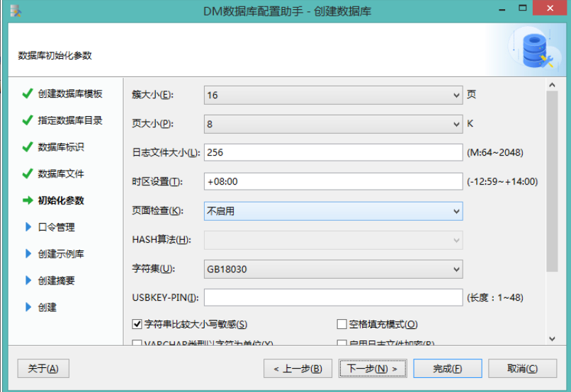Select the 口令管理 step

(x=57, y=227)
